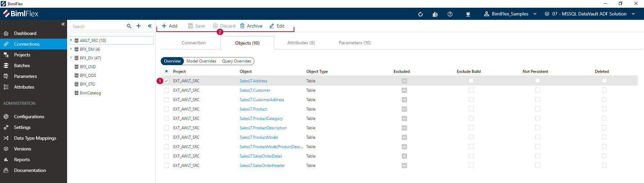
Task: Open Data Type Mappings in the sidebar
Action: point(35,138)
